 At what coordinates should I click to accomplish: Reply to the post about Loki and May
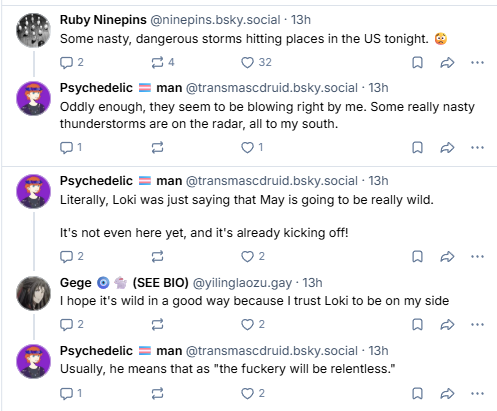[71, 257]
